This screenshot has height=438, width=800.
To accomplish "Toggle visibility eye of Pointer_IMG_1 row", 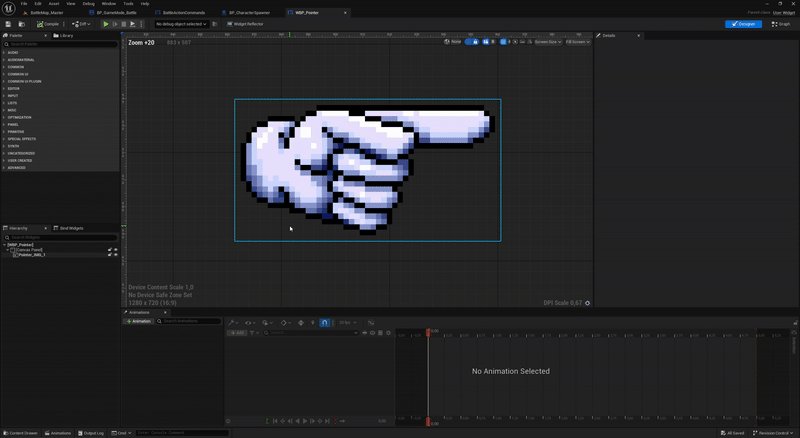I will 115,254.
